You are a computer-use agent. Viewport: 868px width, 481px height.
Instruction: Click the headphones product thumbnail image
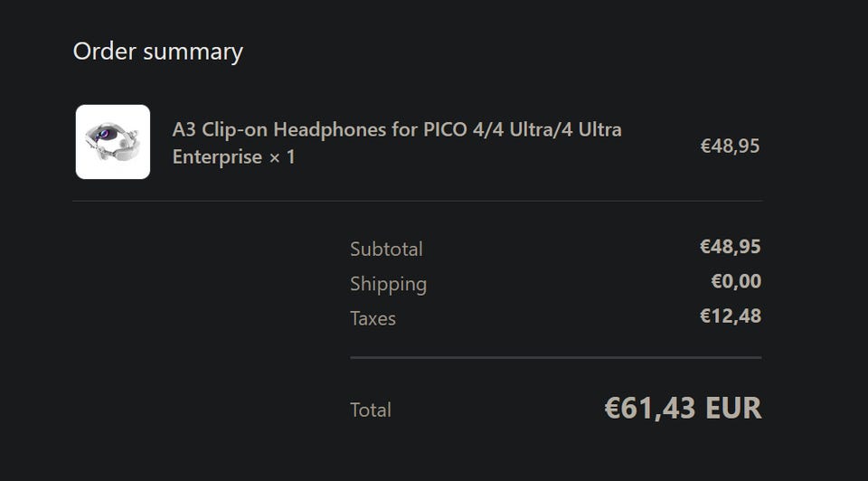pyautogui.click(x=113, y=142)
